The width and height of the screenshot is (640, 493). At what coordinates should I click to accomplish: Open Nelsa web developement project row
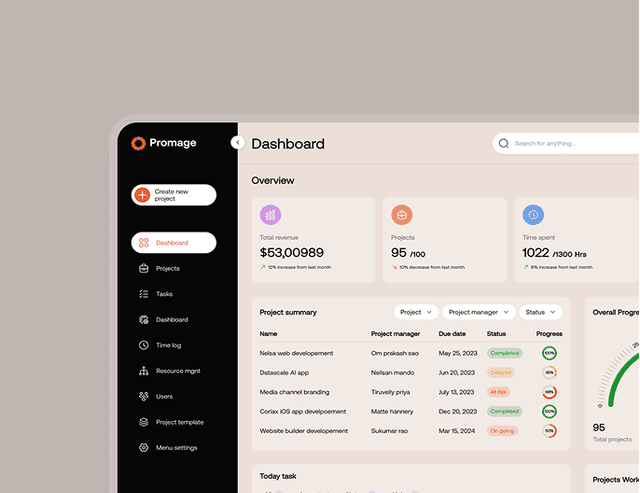(x=296, y=353)
